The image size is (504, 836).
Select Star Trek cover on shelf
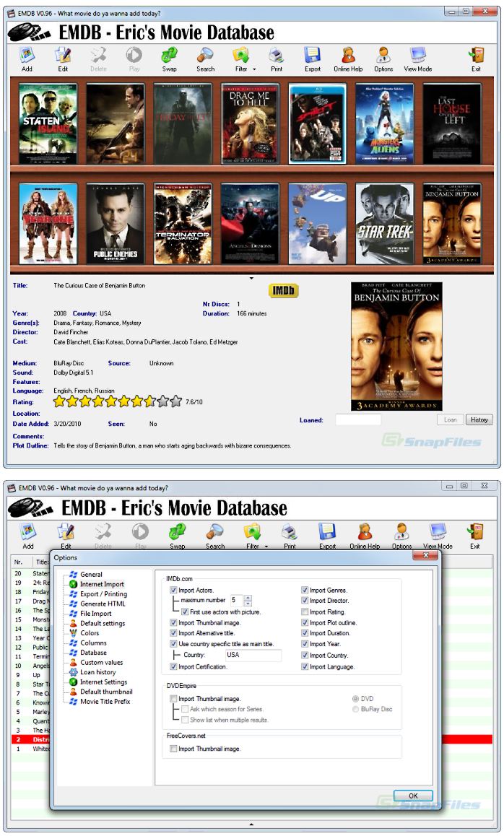pos(385,223)
